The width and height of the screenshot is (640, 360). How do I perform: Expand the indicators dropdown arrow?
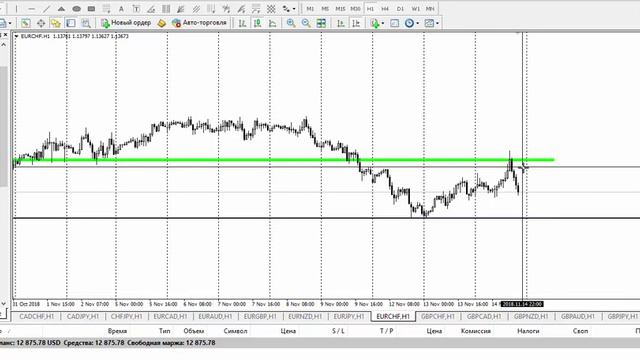coord(382,23)
